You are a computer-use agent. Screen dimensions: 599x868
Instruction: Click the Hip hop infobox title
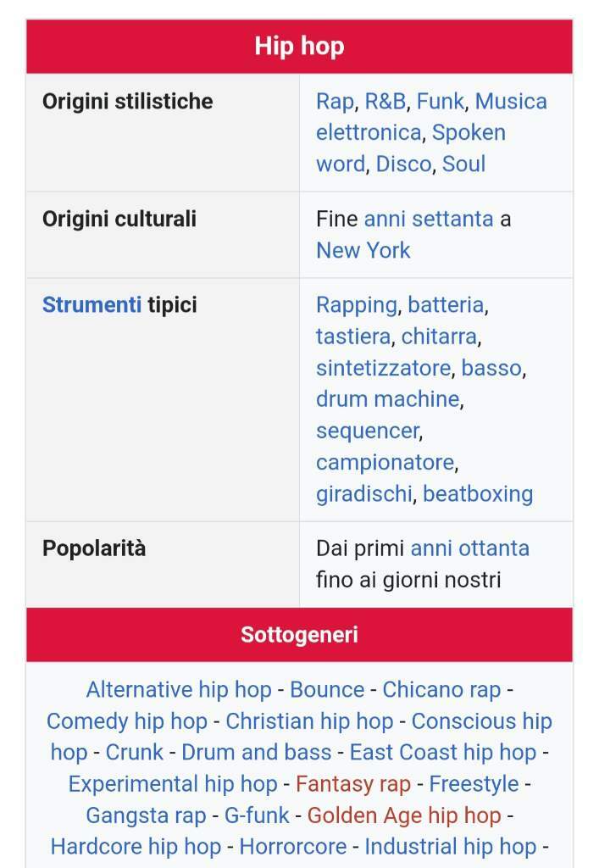pyautogui.click(x=299, y=46)
